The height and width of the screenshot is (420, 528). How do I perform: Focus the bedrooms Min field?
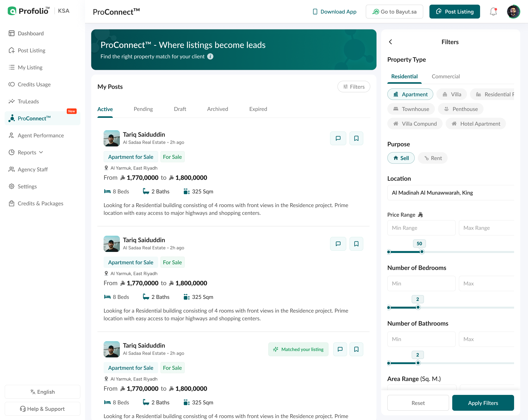421,283
